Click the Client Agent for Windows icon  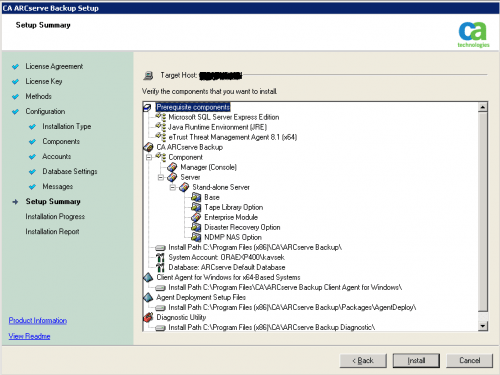tap(148, 277)
